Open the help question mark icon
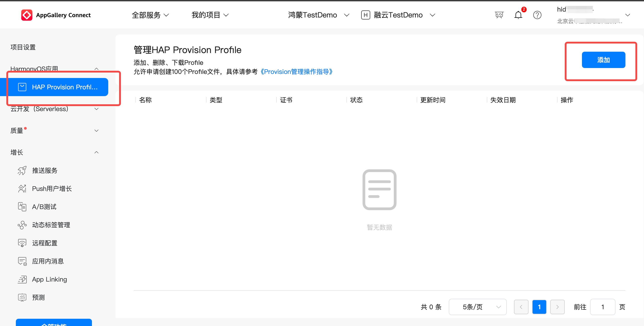The image size is (644, 326). click(537, 15)
